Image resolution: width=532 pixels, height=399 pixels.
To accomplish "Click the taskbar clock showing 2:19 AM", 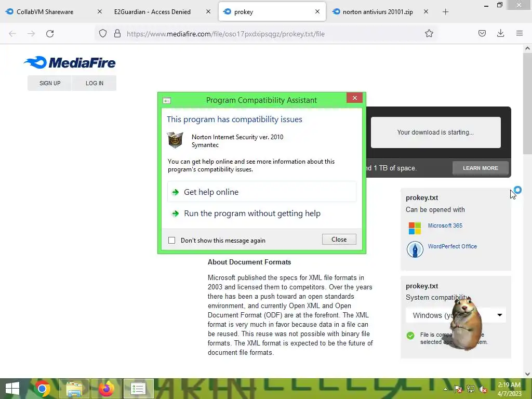I will pos(509,389).
